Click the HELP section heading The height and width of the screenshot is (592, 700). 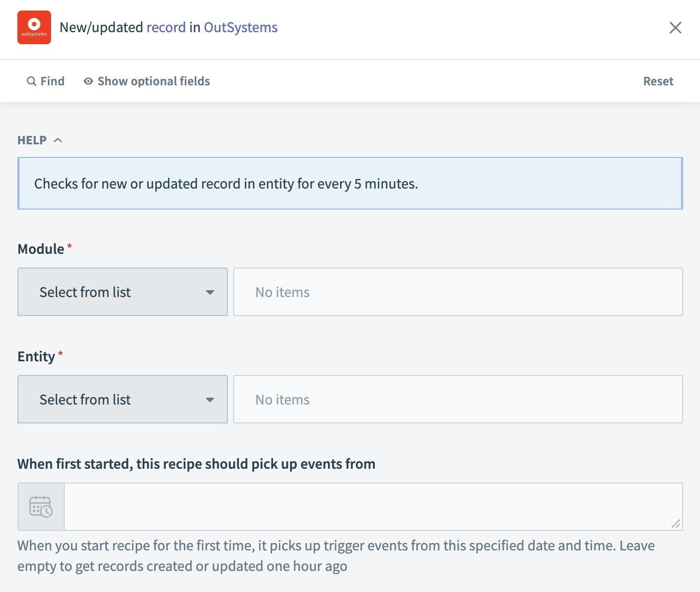pyautogui.click(x=32, y=140)
